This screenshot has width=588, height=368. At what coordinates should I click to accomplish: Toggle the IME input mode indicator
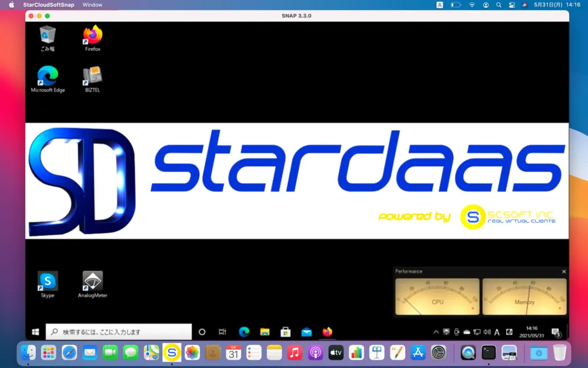pos(497,331)
